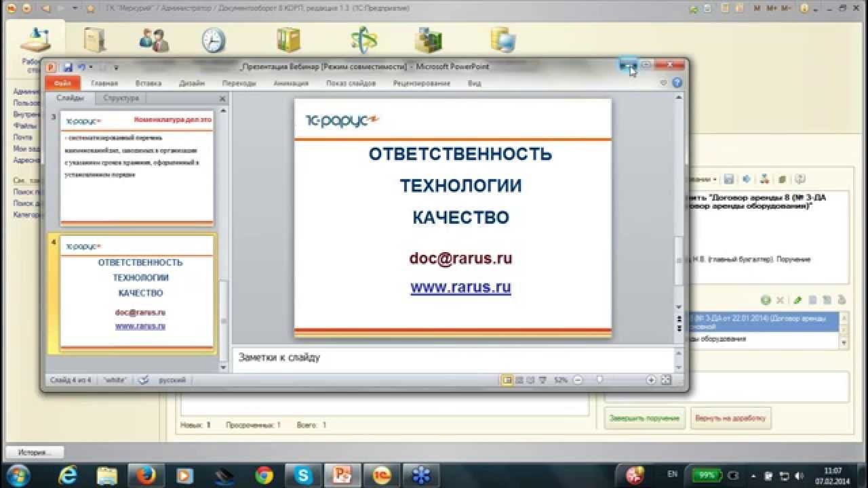The image size is (868, 488).
Task: Switch to the Слайды pane tab
Action: pos(70,98)
